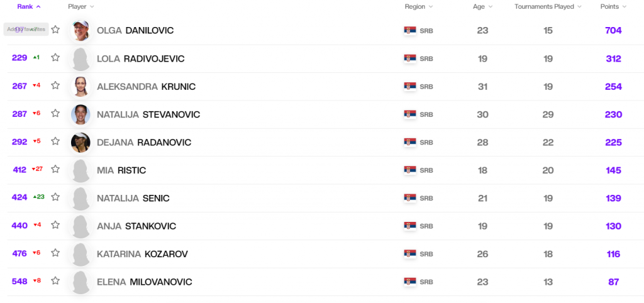Click the star icon for Elena Milovanovic
The width and height of the screenshot is (644, 303).
pyautogui.click(x=55, y=281)
